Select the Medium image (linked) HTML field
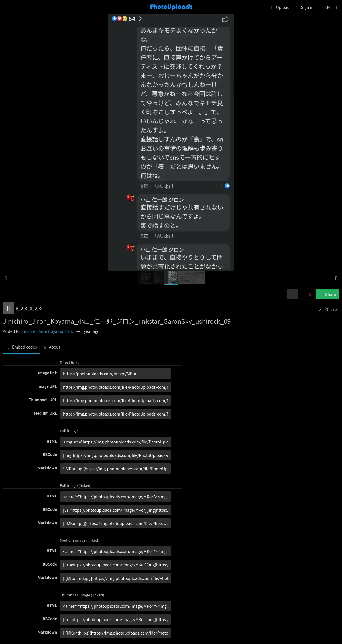The width and height of the screenshot is (342, 644). click(x=115, y=551)
